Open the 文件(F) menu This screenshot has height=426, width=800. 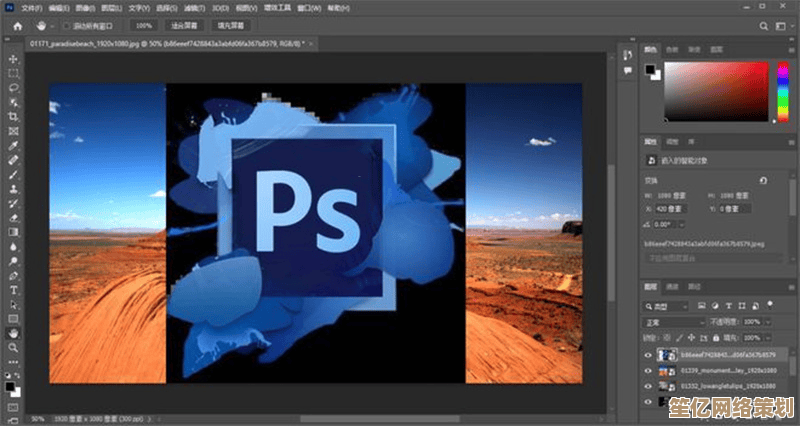[x=32, y=9]
